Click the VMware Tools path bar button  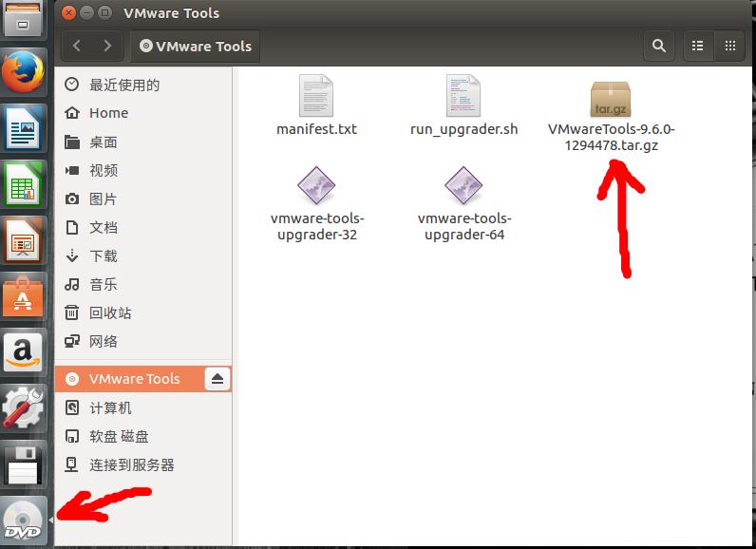pyautogui.click(x=196, y=47)
